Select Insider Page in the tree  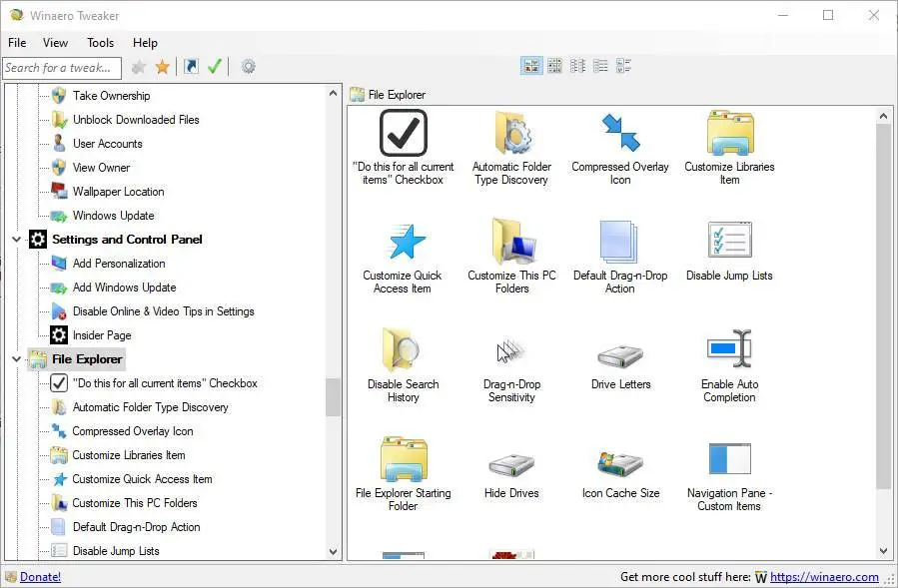coord(101,335)
